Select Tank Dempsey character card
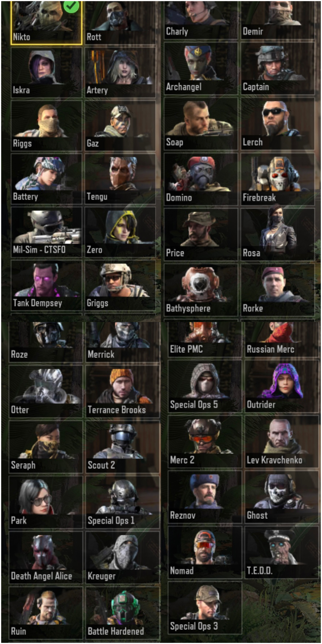This screenshot has height=644, width=322. [x=46, y=285]
